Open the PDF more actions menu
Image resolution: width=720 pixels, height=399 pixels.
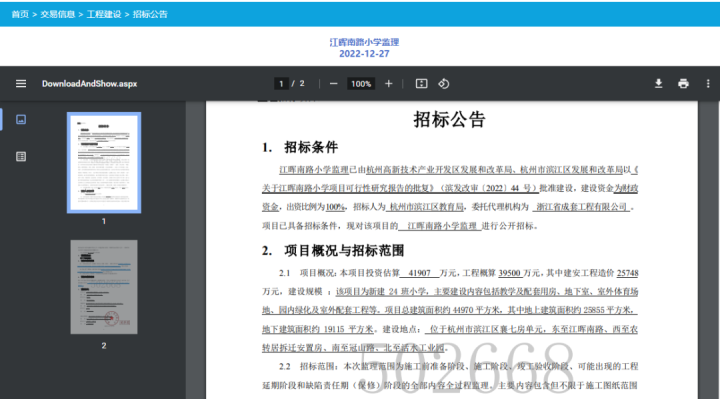click(708, 84)
